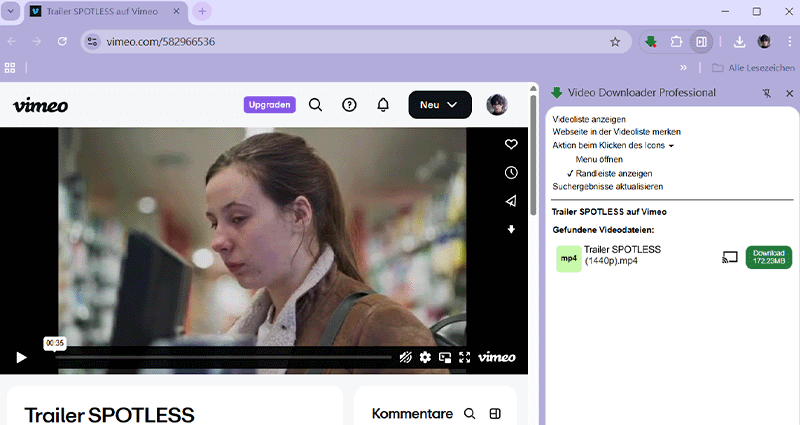Open Chrome downloads icon
This screenshot has height=425, width=800.
point(739,42)
